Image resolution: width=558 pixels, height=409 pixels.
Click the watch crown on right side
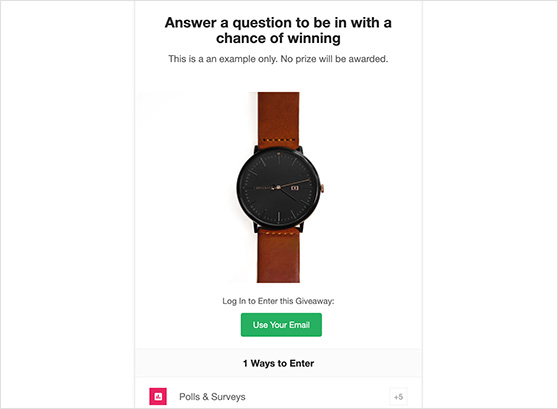click(322, 188)
